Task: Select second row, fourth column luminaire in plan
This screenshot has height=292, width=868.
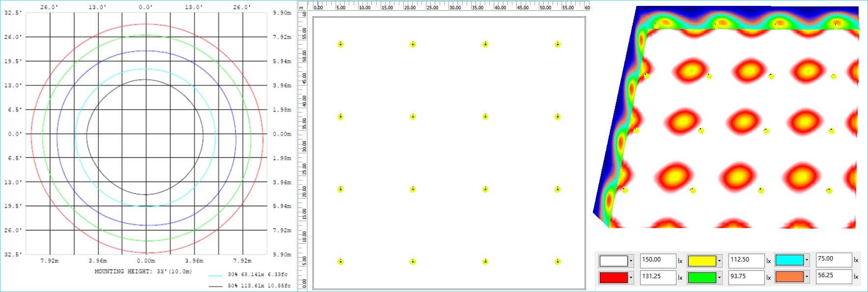Action: [558, 117]
